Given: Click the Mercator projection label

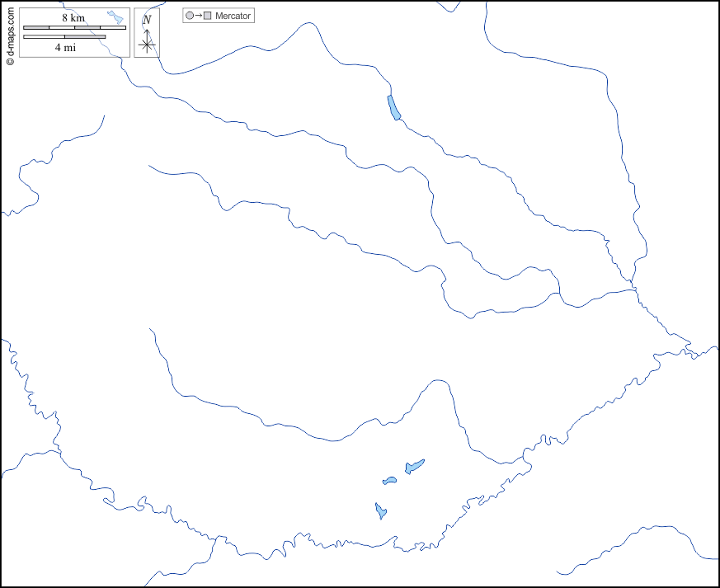Looking at the screenshot, I should (x=233, y=16).
